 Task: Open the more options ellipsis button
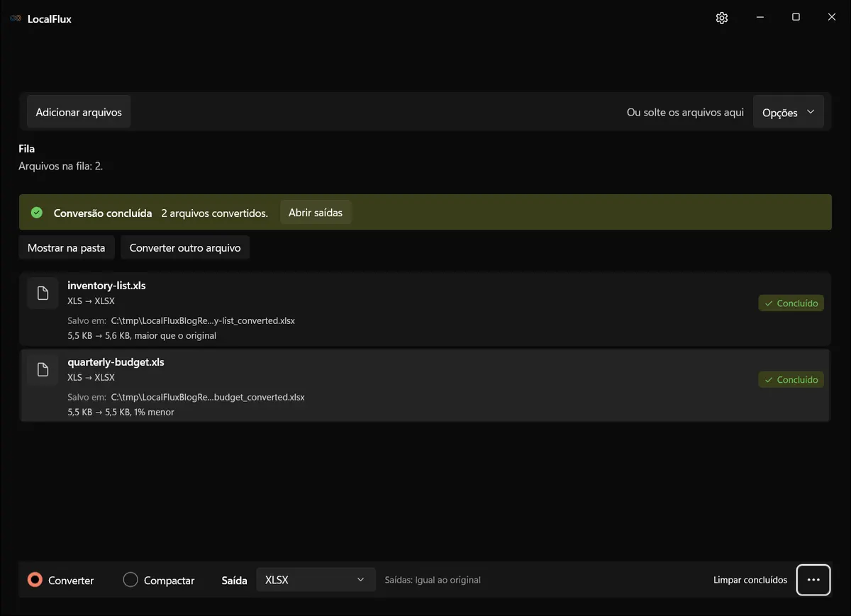click(813, 580)
